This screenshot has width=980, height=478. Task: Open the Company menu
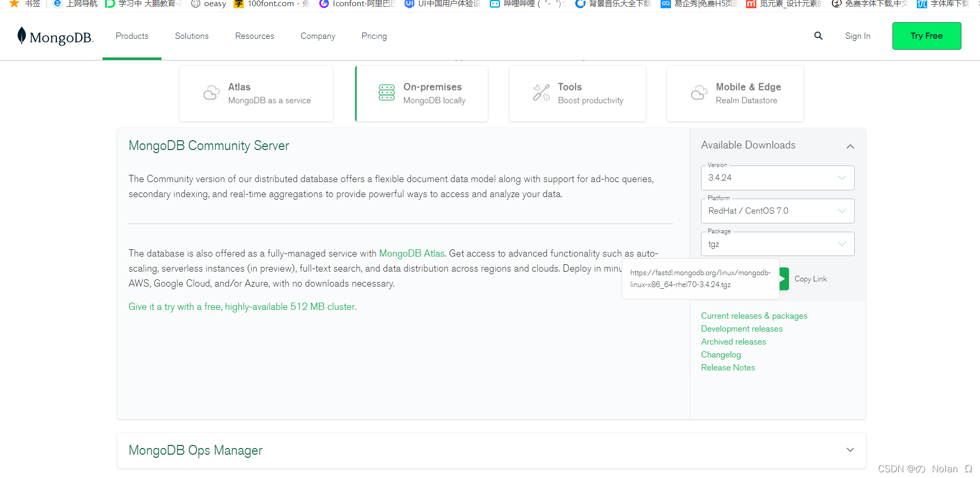point(318,36)
